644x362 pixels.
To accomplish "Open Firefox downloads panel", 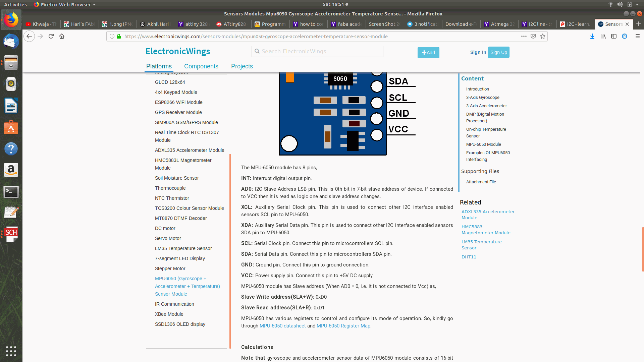I will [x=592, y=36].
